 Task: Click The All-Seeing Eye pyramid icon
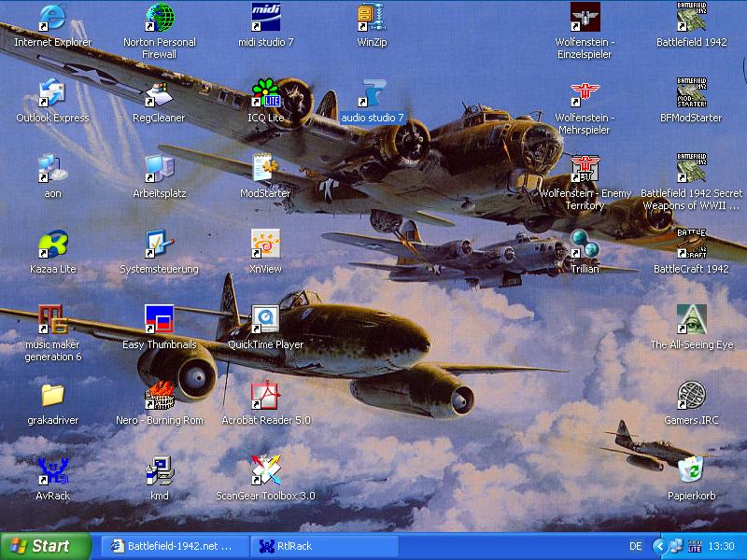(x=691, y=320)
